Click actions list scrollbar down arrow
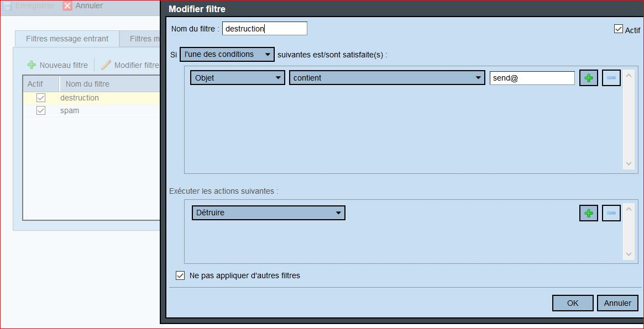Viewport: 644px width, 329px height. coord(629,254)
